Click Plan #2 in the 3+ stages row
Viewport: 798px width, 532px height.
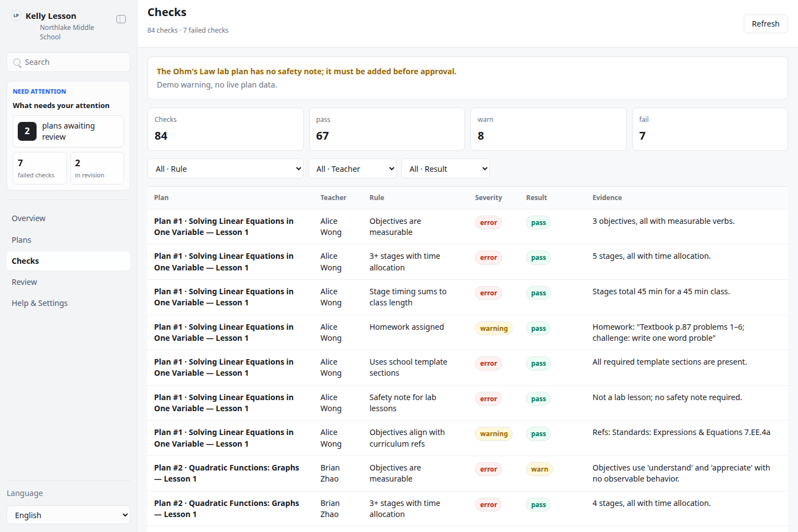(227, 509)
